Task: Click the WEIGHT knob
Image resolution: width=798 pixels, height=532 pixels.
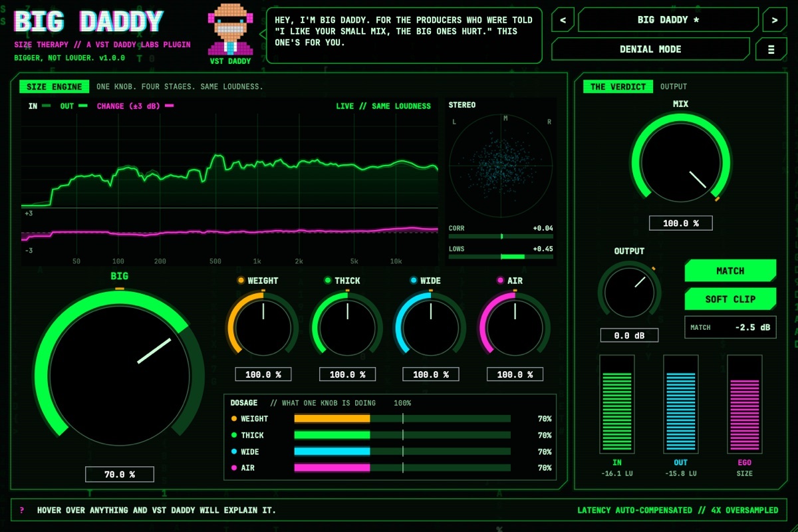Action: [263, 327]
